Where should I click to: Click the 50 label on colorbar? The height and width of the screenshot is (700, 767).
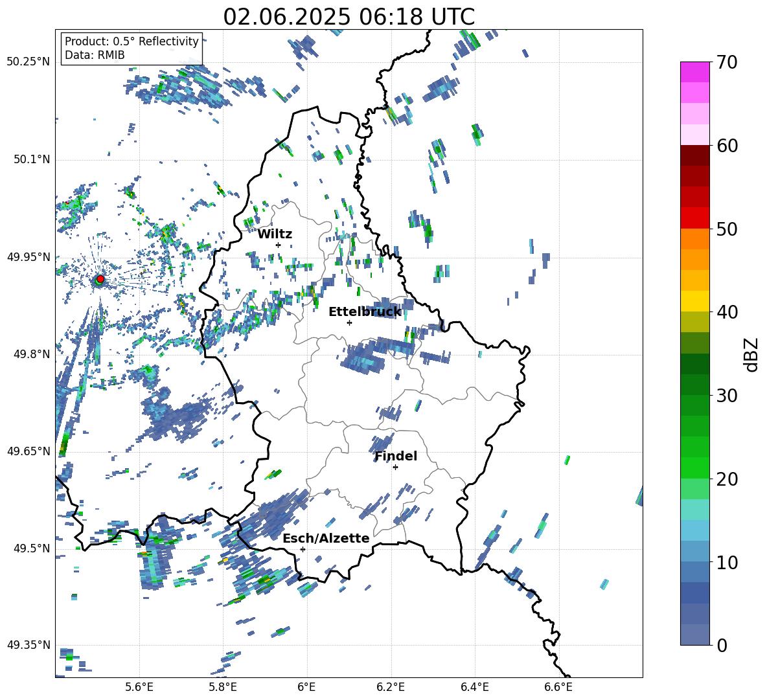[x=727, y=229]
